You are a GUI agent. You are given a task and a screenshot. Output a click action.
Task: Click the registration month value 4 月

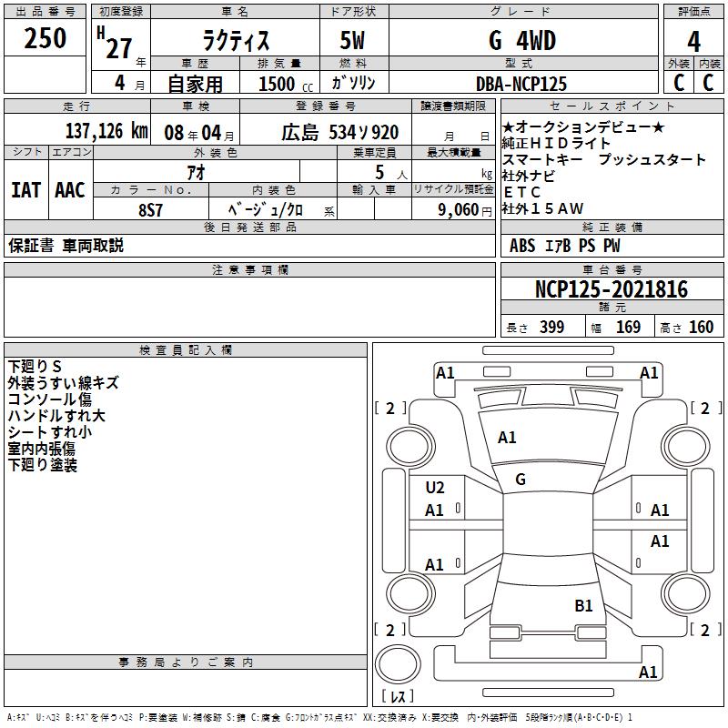click(x=129, y=84)
